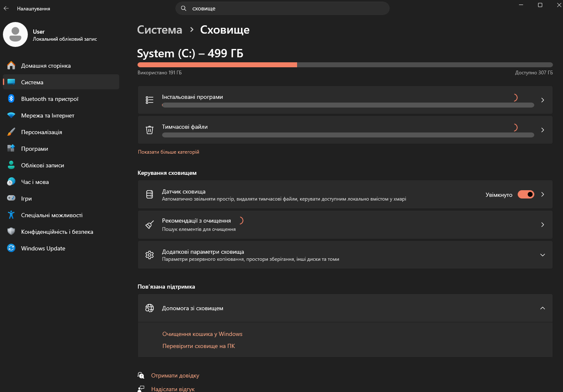The image size is (563, 392).
Task: Click Отримати довідку link
Action: coord(175,375)
